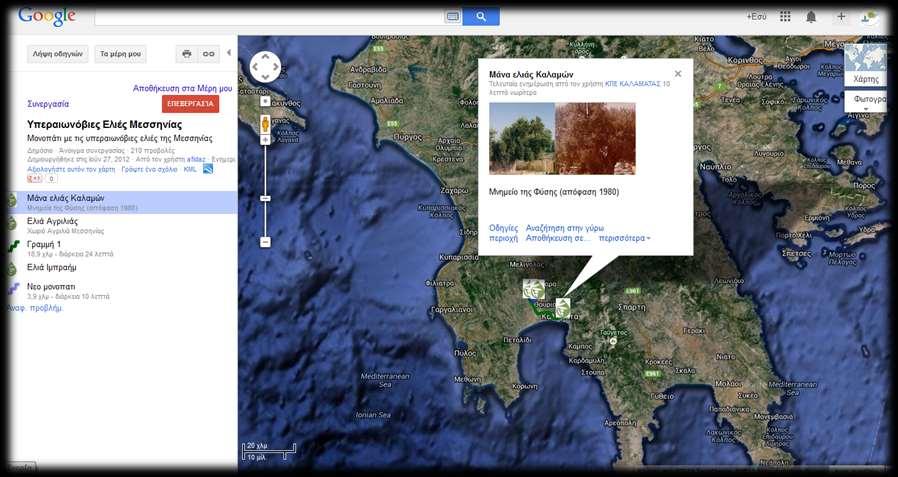Click the Αναφ. προβλήμ. link
Image resolution: width=898 pixels, height=477 pixels.
(36, 308)
